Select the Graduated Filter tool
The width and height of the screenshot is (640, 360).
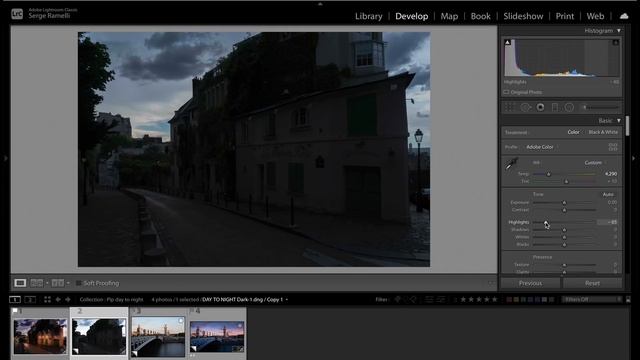pyautogui.click(x=555, y=107)
